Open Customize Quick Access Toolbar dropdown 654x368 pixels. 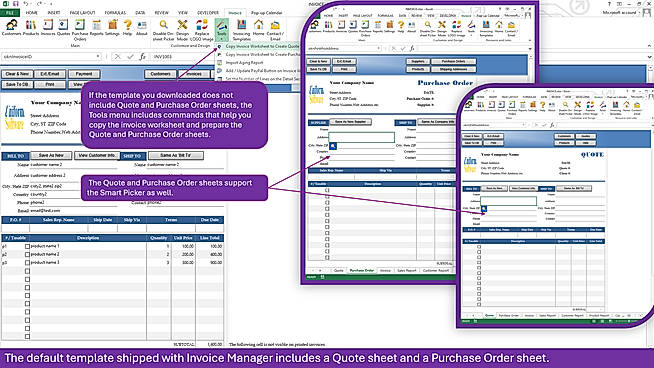coord(51,4)
